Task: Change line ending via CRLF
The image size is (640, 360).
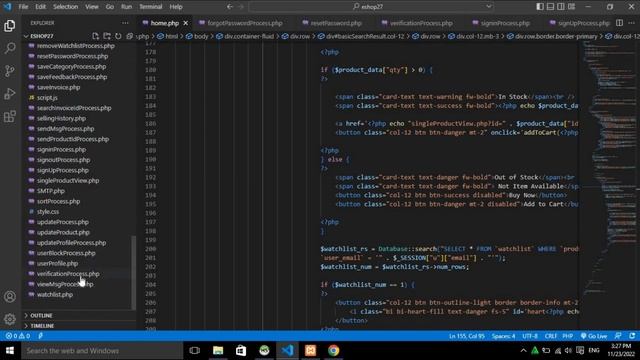Action: tap(551, 336)
